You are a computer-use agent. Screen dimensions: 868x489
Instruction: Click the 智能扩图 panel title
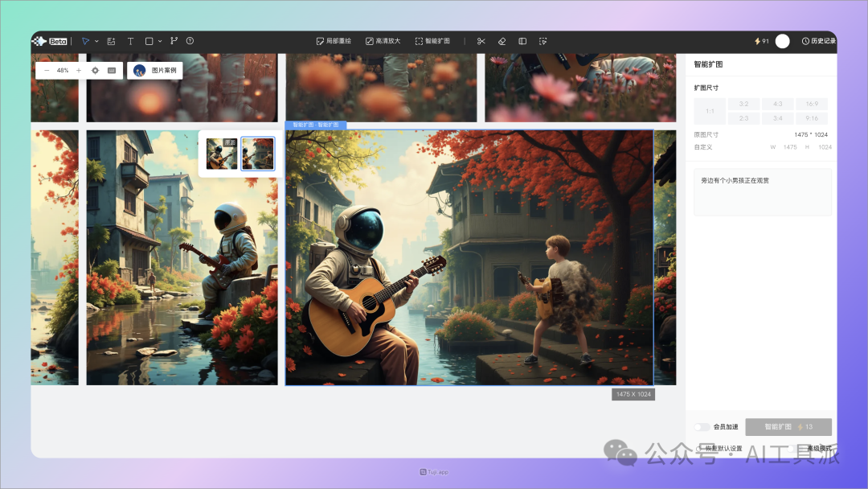(x=709, y=64)
